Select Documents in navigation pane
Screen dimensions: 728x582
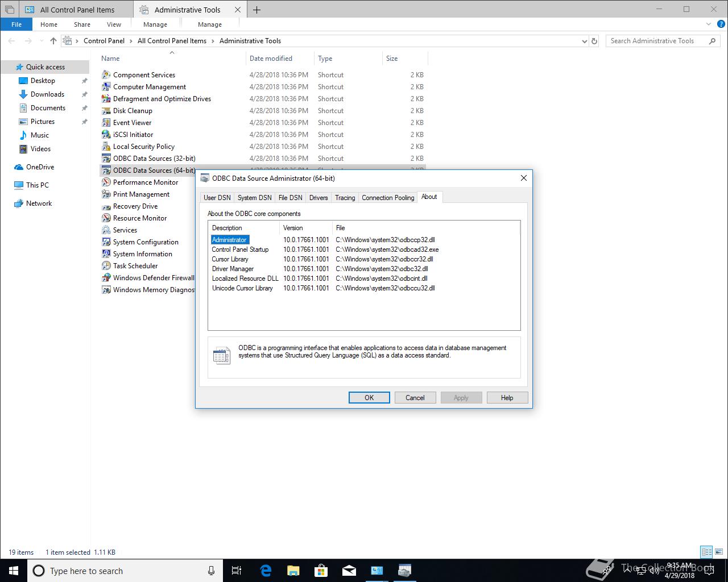[x=48, y=108]
